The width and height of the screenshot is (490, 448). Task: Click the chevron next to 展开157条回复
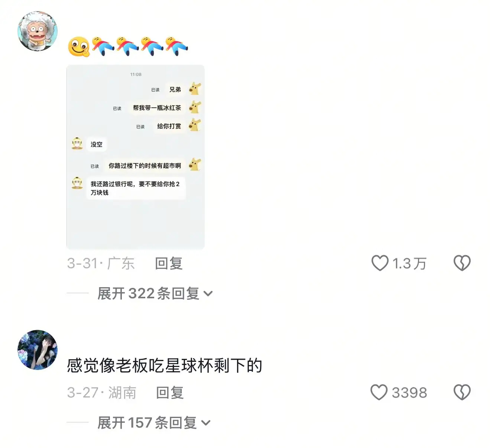pos(206,423)
